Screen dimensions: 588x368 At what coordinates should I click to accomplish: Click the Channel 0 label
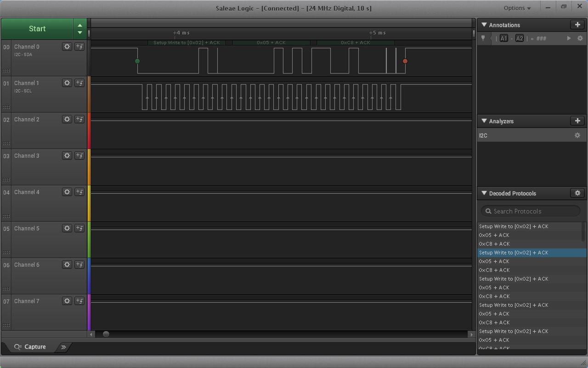(27, 46)
